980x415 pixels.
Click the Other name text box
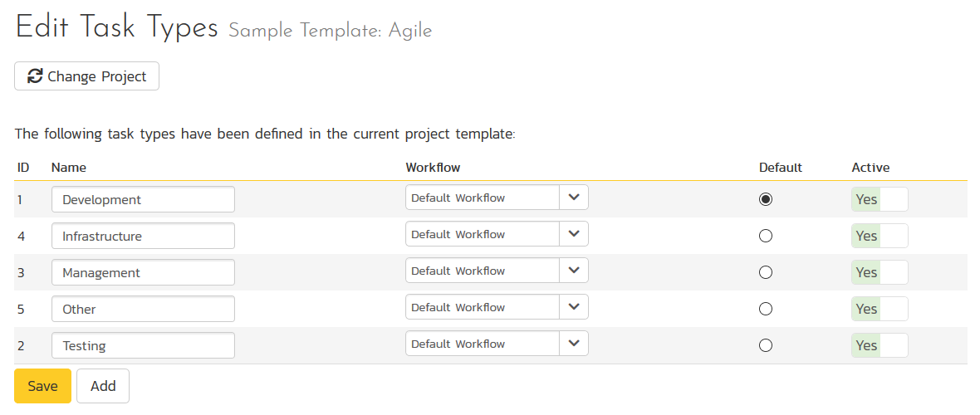tap(143, 309)
